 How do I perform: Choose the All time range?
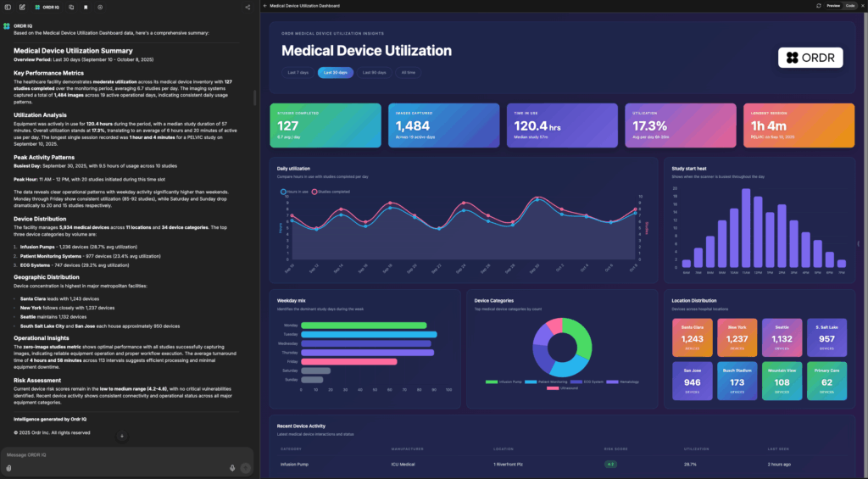coord(409,73)
